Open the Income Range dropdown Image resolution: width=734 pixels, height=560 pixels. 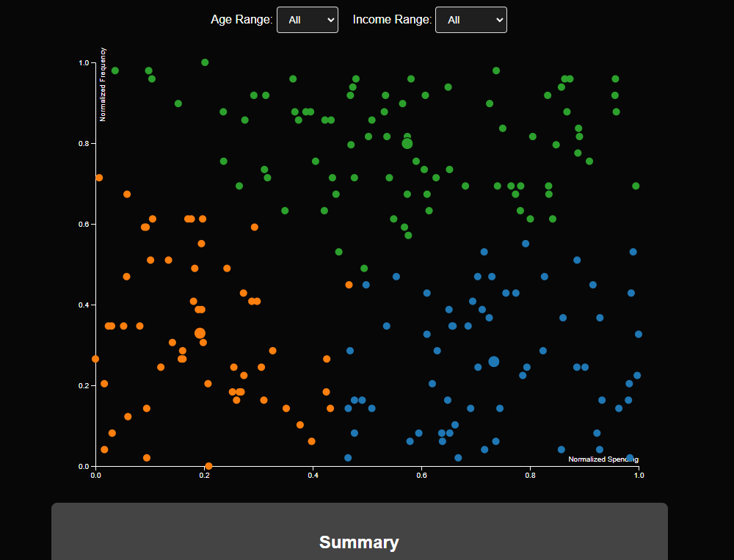click(470, 20)
